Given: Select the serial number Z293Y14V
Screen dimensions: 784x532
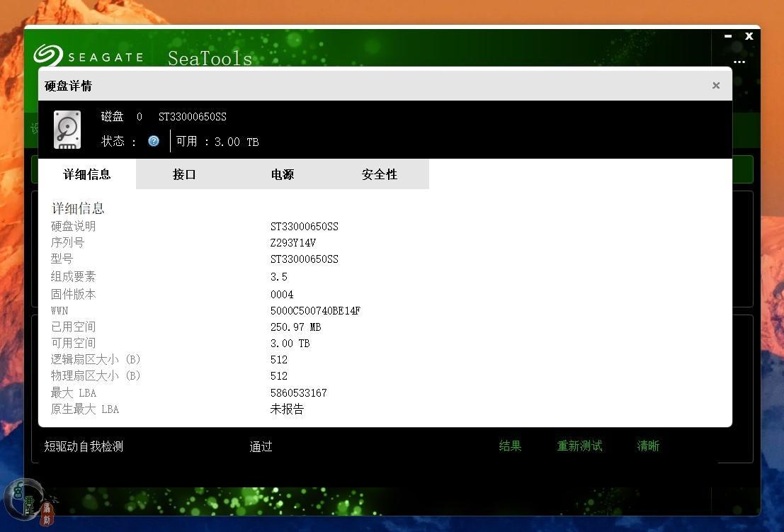Looking at the screenshot, I should tap(293, 243).
